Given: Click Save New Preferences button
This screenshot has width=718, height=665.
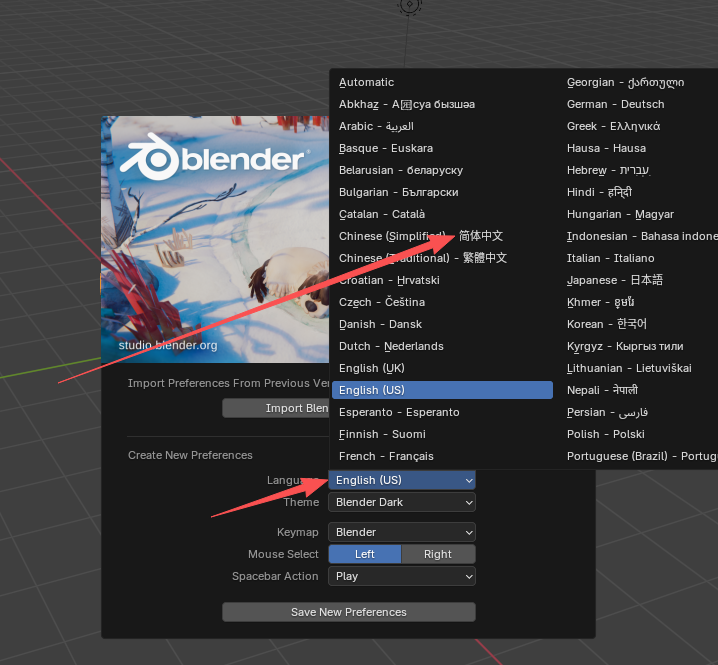Looking at the screenshot, I should tap(349, 612).
